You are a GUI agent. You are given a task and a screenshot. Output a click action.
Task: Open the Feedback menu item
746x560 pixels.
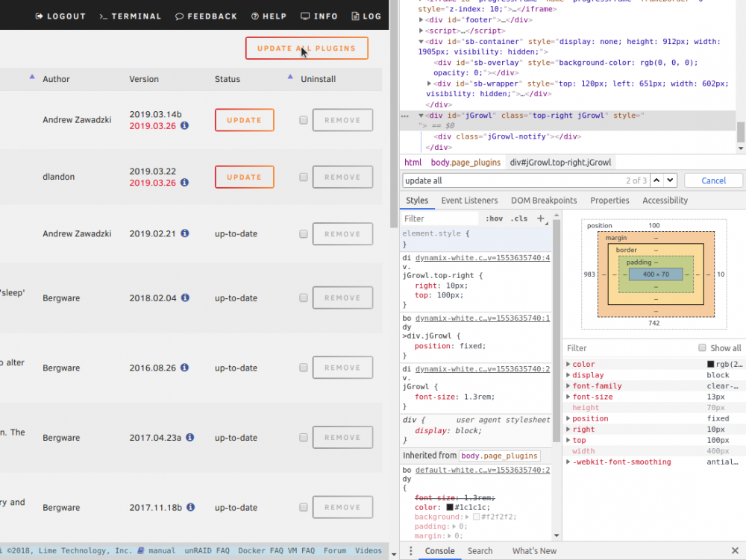[206, 16]
